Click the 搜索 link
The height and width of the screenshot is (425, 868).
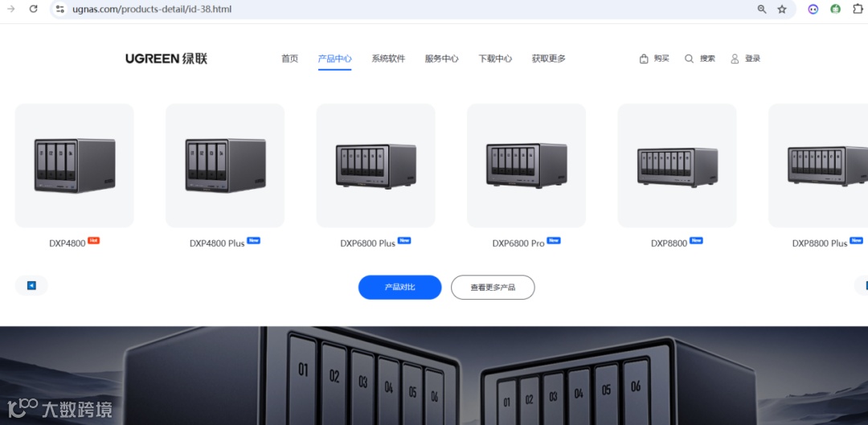click(707, 59)
